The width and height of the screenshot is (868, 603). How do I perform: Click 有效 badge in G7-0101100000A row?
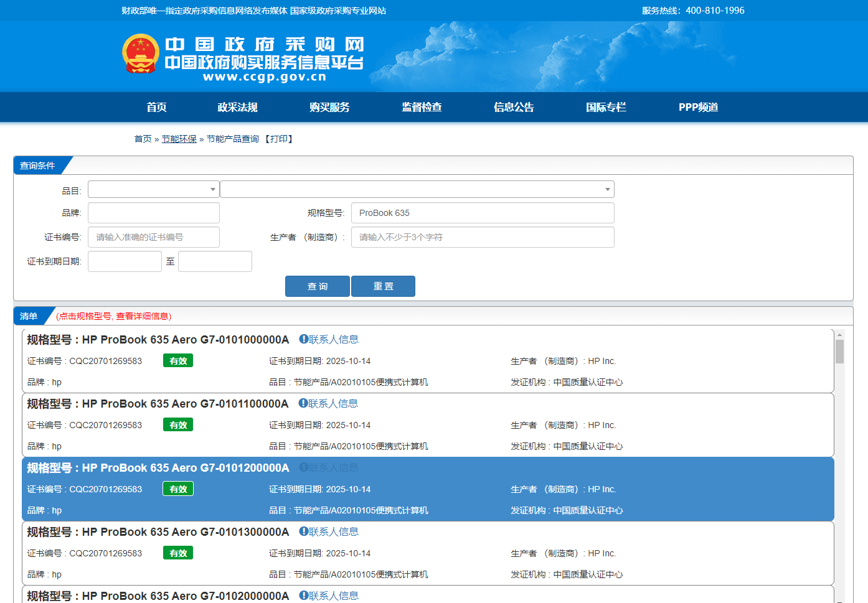pos(178,425)
